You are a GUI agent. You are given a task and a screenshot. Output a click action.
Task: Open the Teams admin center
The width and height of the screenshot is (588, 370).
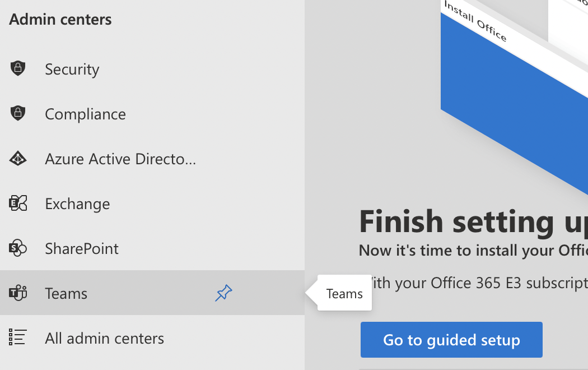pyautogui.click(x=66, y=294)
